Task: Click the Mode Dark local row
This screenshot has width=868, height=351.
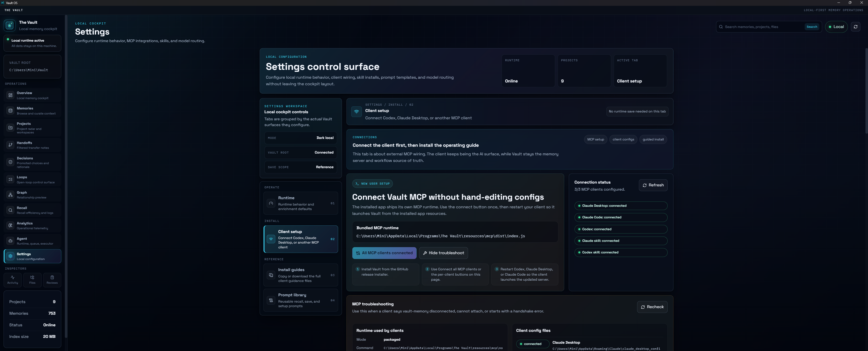Action: [x=301, y=138]
